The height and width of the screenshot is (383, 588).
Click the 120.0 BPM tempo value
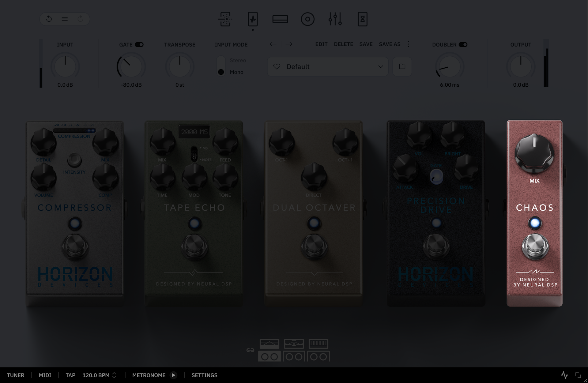point(96,375)
